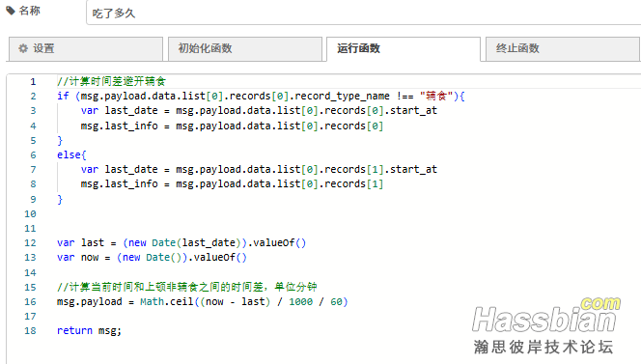Click the 名称 label
Image resolution: width=641 pixels, height=364 pixels.
(29, 11)
